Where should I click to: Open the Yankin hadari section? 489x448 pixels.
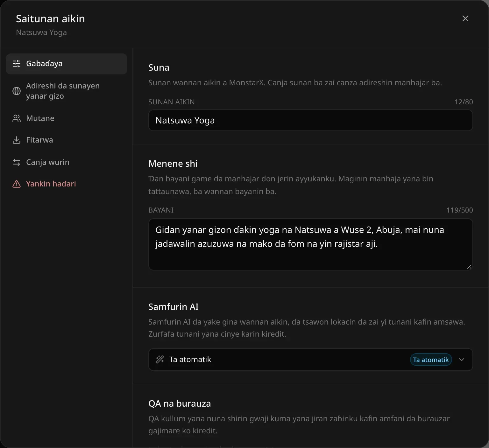coord(67,184)
